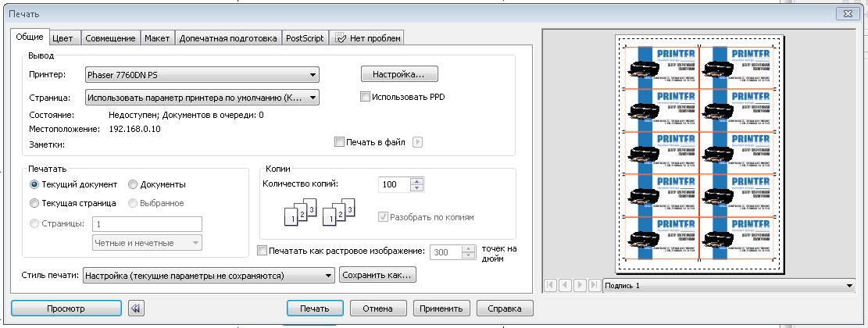This screenshot has width=868, height=328.
Task: Focus the dpi resolution field showing 300
Action: [x=446, y=251]
